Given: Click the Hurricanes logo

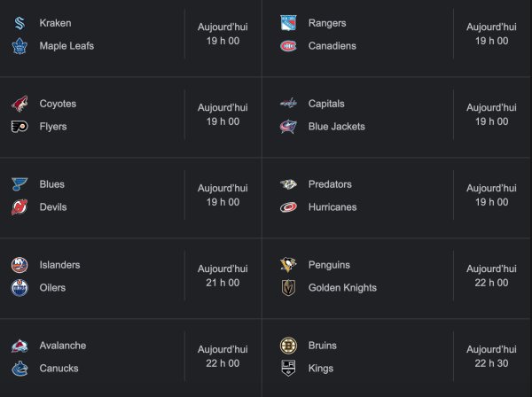Looking at the screenshot, I should (288, 207).
